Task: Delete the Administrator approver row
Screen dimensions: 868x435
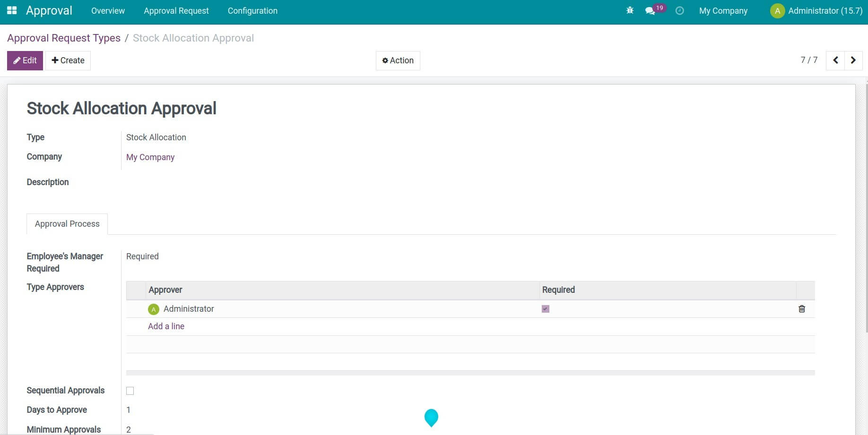Action: tap(801, 309)
